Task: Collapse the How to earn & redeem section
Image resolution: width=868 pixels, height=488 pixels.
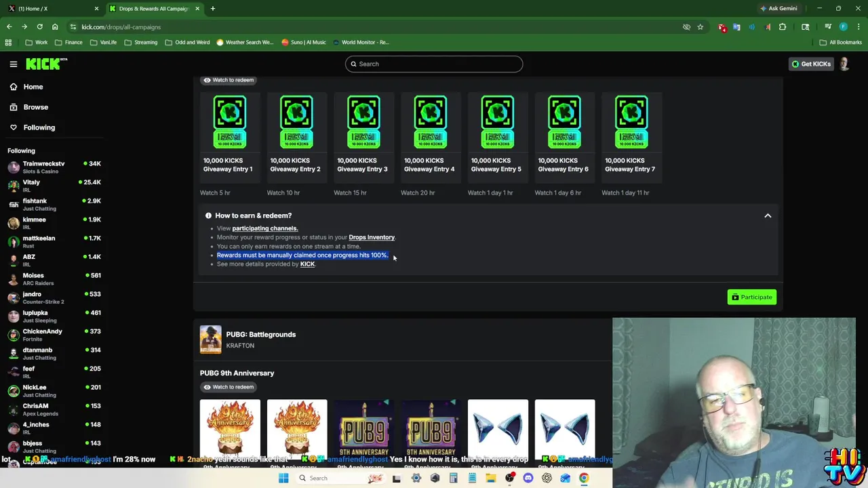Action: coord(768,216)
